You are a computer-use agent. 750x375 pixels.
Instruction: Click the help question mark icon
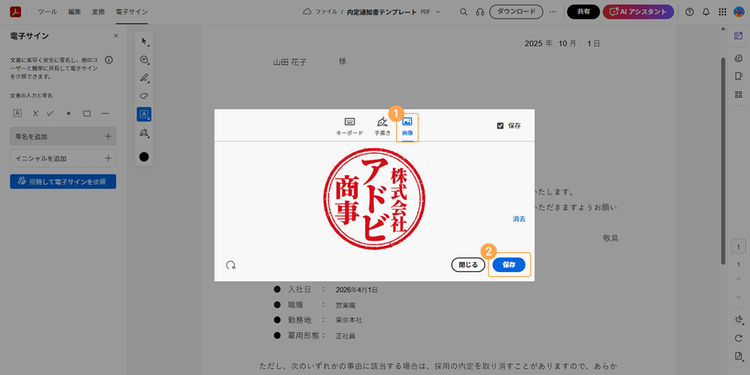[x=689, y=12]
